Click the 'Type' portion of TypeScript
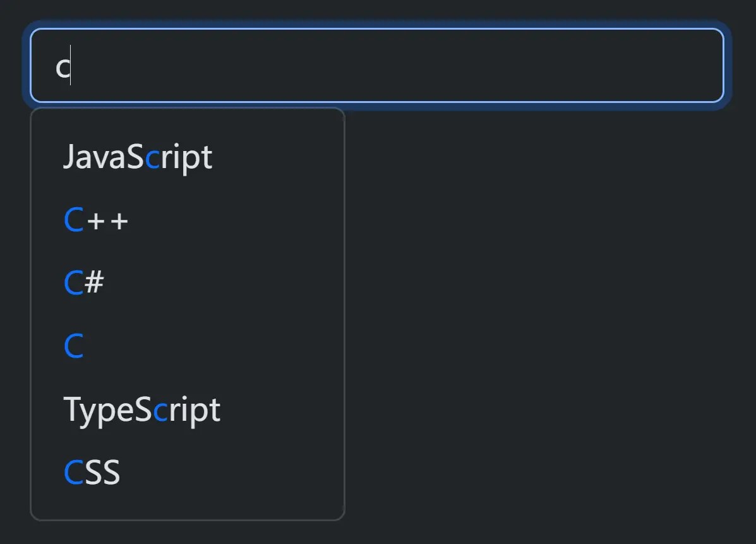This screenshot has width=756, height=544. click(x=99, y=411)
